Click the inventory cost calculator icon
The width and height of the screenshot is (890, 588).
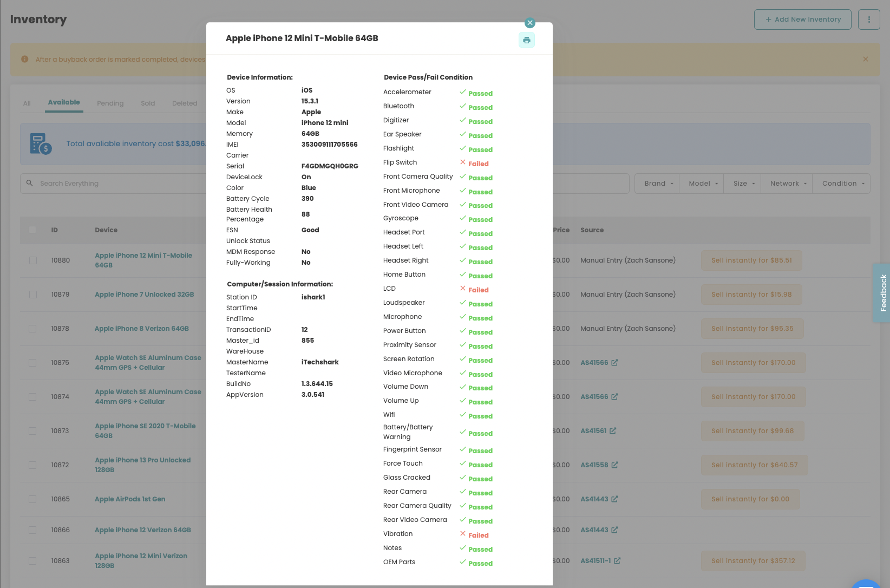41,144
